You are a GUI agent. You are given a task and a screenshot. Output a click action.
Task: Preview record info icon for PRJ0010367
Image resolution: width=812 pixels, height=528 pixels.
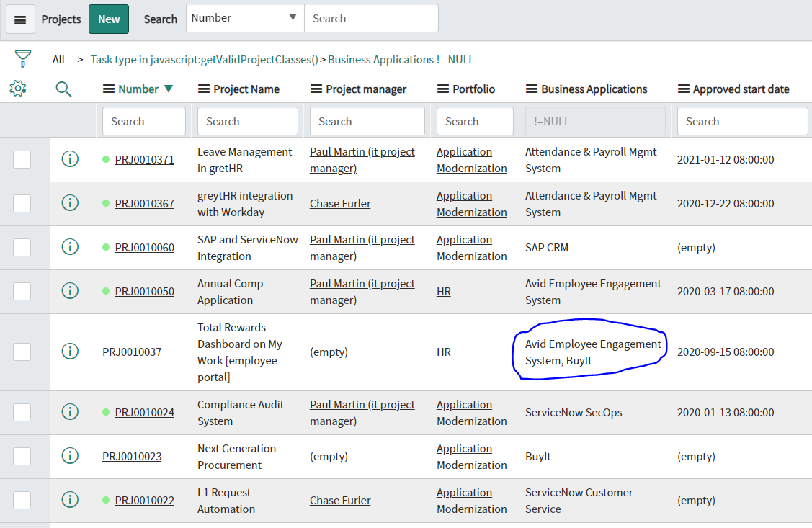pyautogui.click(x=70, y=203)
